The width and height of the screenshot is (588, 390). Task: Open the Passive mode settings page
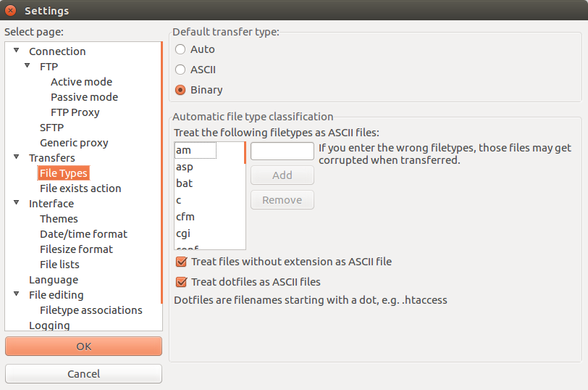click(84, 97)
